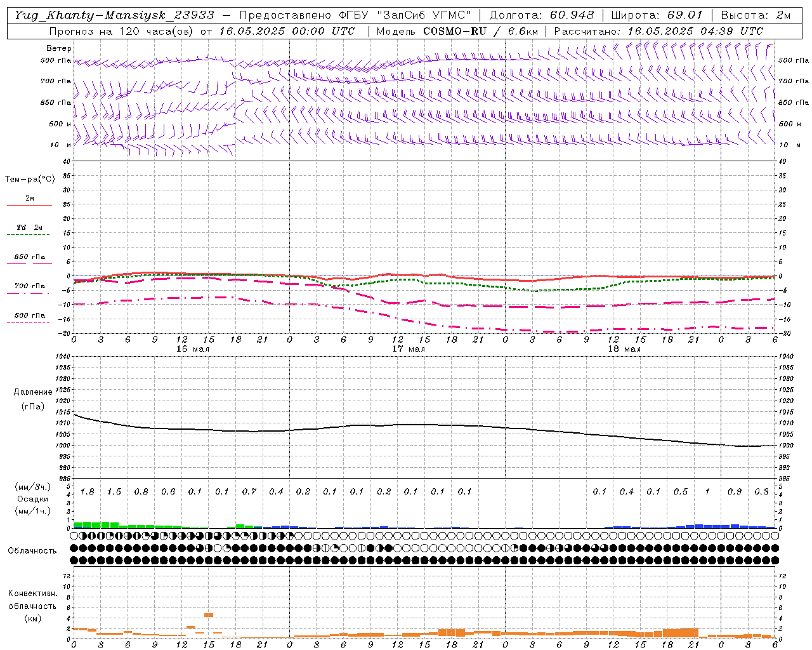Click the Облачность row label

pyautogui.click(x=32, y=550)
